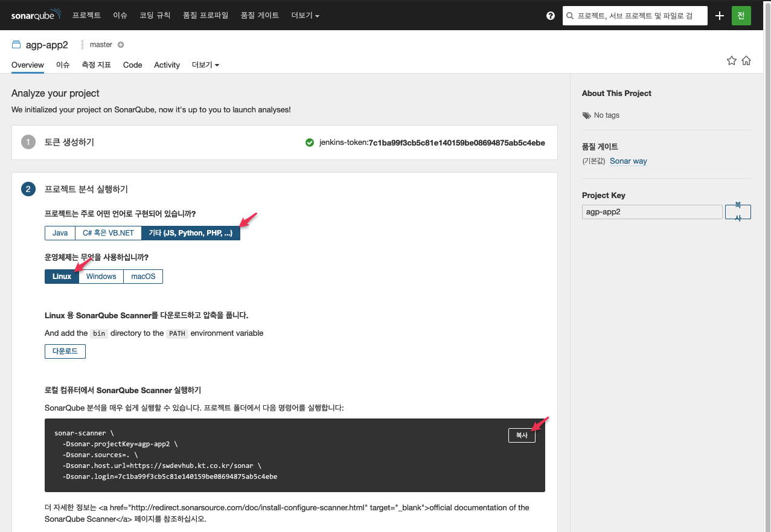Open the Sonar way quality gate link

[628, 161]
